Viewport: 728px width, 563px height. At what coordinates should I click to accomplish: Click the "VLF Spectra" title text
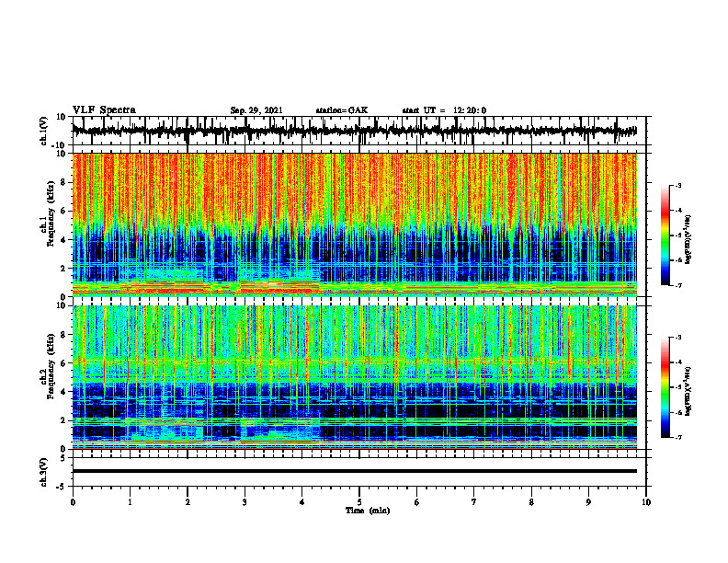tap(104, 109)
